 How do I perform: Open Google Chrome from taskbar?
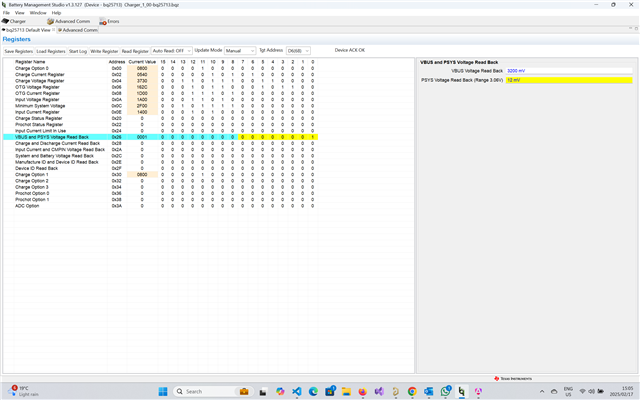(412, 391)
